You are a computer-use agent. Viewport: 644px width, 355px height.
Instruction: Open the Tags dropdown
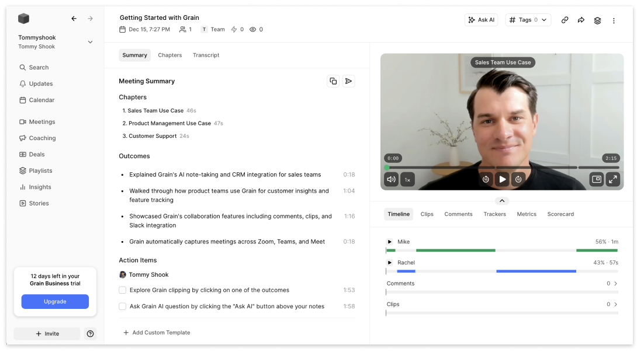[x=528, y=20]
